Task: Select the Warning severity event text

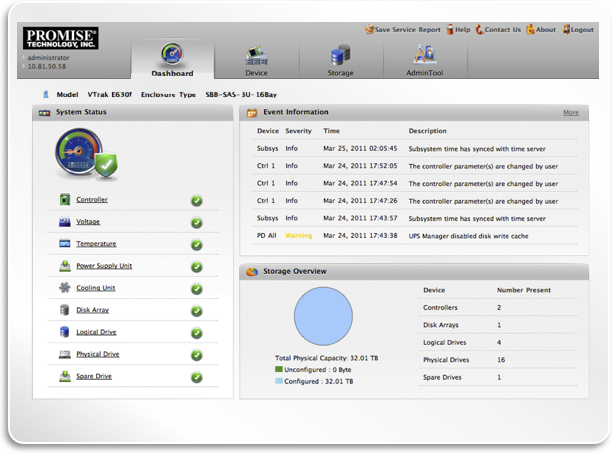Action: pyautogui.click(x=299, y=235)
